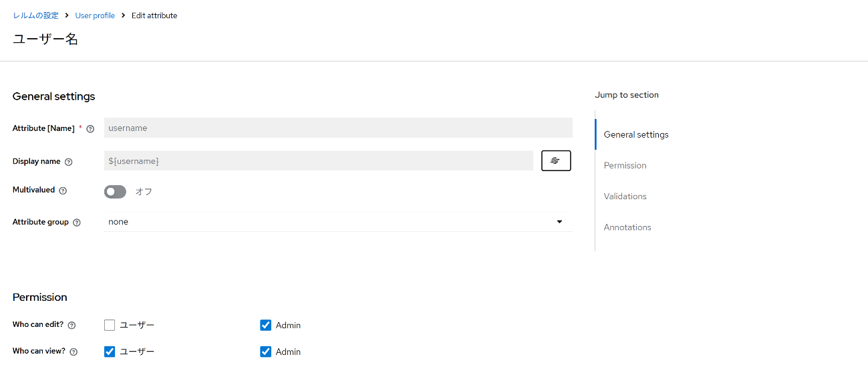Show help for Who can edit
This screenshot has width=868, height=375.
tap(71, 326)
